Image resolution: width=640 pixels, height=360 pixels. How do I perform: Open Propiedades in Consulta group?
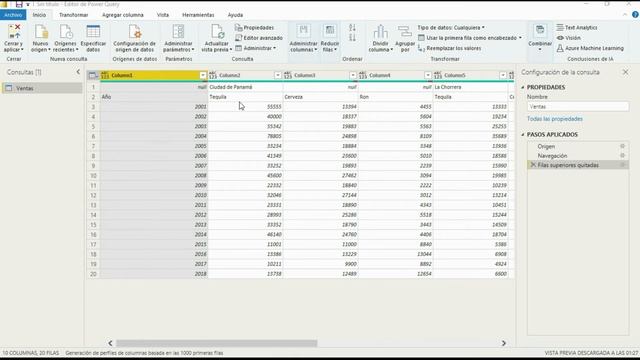click(x=254, y=27)
